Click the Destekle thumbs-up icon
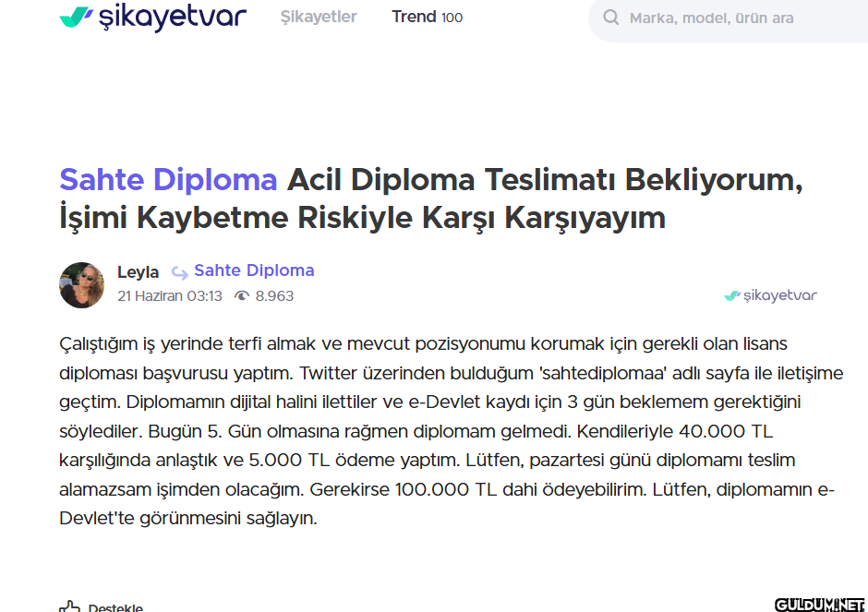Viewport: 868px width, 612px height. 70,606
